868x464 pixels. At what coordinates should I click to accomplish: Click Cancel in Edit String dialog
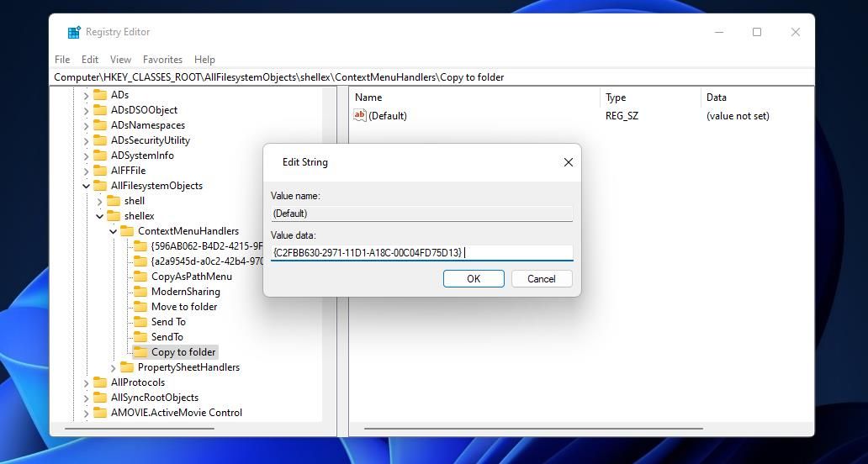pyautogui.click(x=542, y=279)
